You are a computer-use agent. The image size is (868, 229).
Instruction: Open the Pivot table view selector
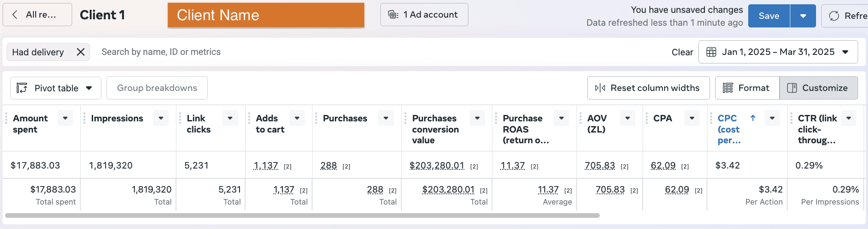56,88
